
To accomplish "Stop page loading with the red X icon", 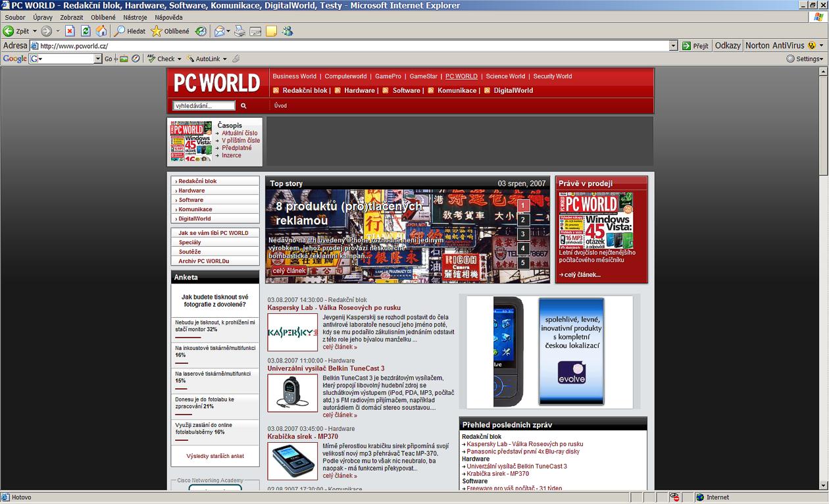I will [x=70, y=31].
